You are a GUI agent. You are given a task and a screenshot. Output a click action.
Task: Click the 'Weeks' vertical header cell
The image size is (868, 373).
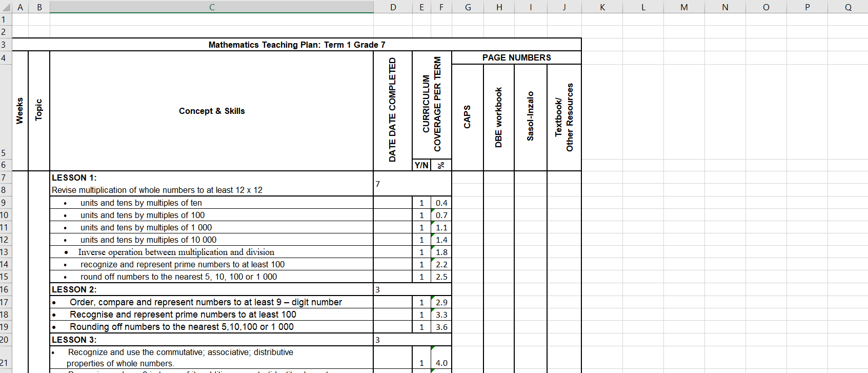coord(20,111)
